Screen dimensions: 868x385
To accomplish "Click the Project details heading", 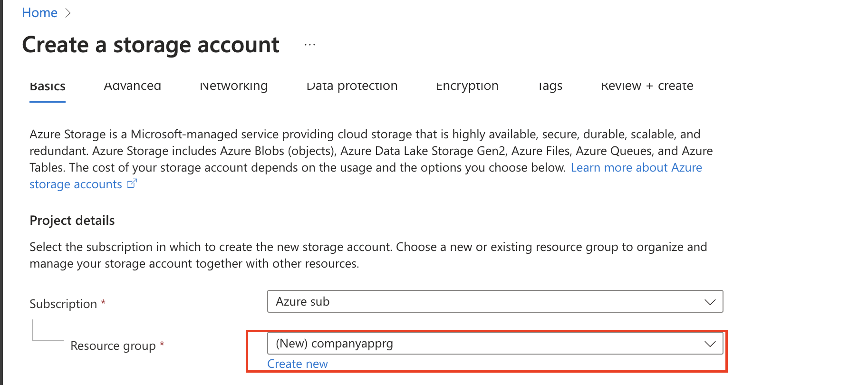I will 72,221.
